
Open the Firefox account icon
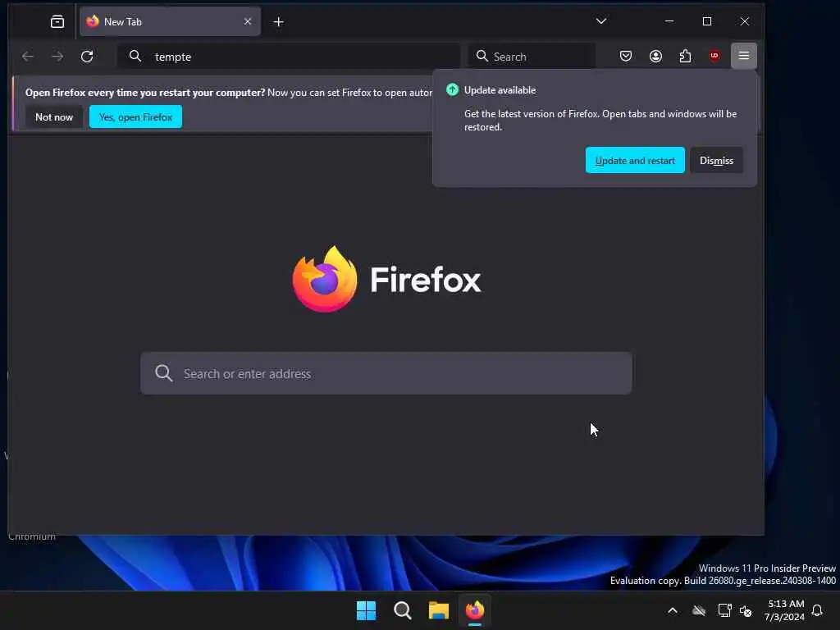click(x=655, y=57)
